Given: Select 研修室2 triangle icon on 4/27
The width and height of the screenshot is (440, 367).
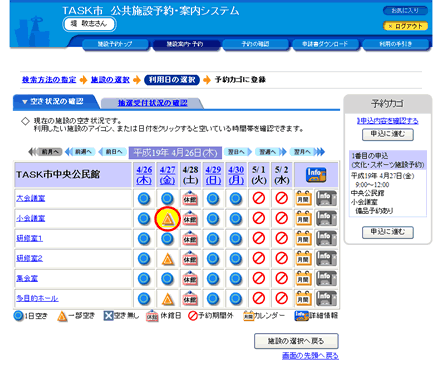Looking at the screenshot, I should [168, 259].
